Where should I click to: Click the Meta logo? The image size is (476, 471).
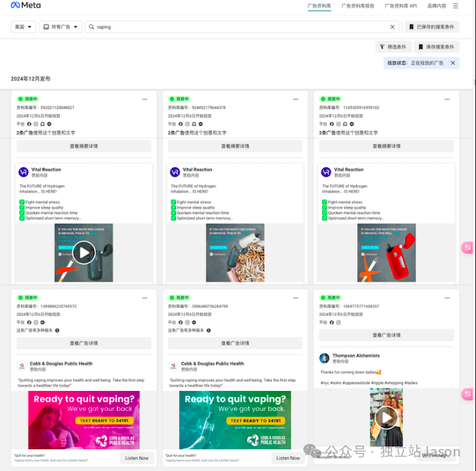(x=26, y=5)
